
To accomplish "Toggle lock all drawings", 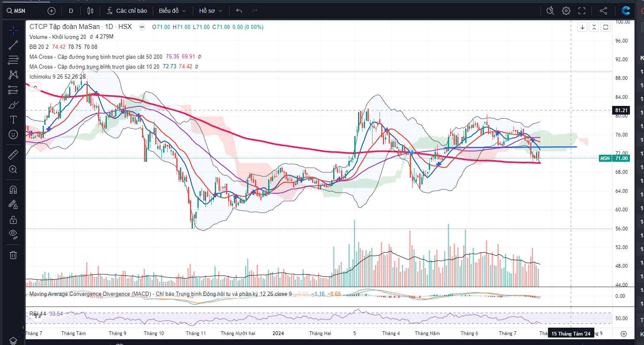I will coord(13,220).
